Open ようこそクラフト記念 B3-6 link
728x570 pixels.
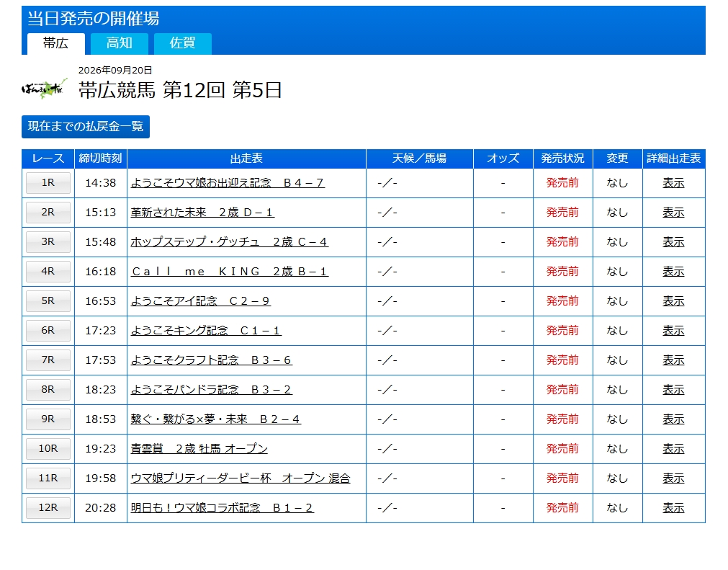(211, 360)
